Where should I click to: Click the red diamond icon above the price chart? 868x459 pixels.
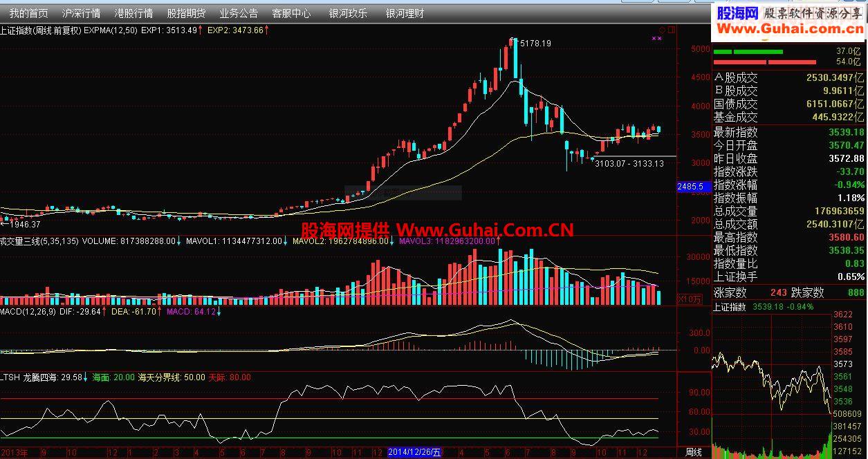661,30
